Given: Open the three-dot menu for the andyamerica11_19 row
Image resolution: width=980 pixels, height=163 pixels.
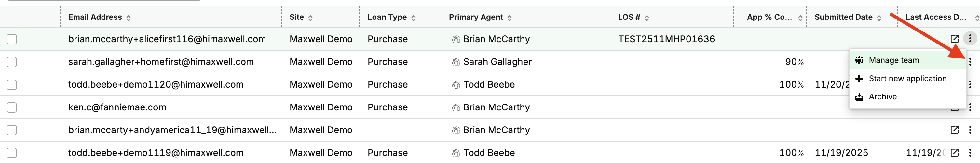Looking at the screenshot, I should [x=970, y=130].
